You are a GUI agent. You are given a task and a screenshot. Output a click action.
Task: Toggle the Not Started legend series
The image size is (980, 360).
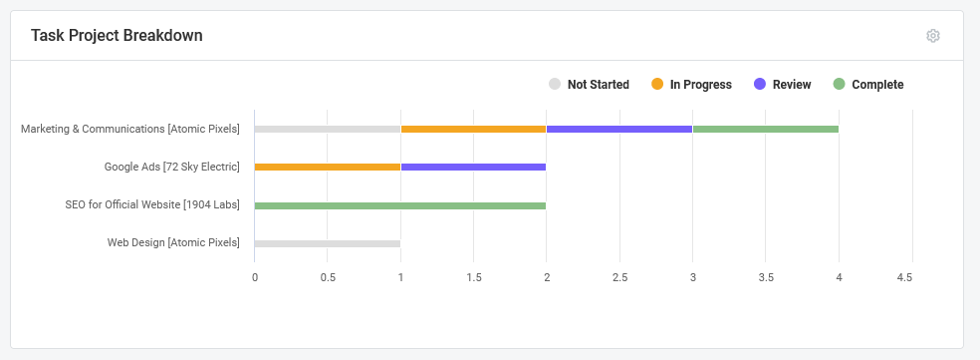click(589, 85)
